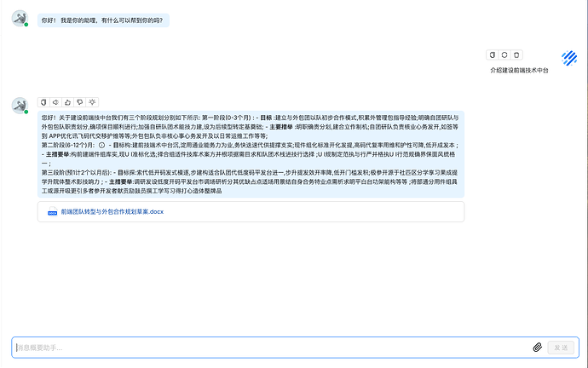Copy the assistant's long reply via copy icon

(43, 102)
